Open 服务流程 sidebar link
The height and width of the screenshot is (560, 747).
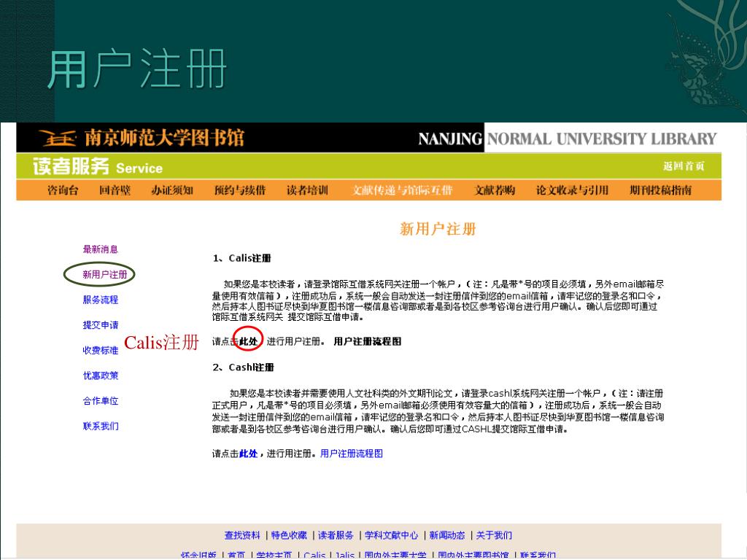[x=101, y=300]
